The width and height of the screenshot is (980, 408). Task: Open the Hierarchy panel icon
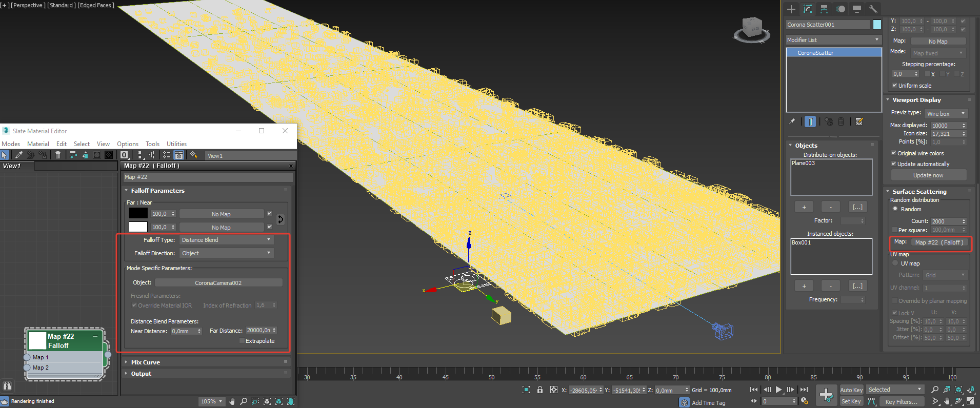(824, 9)
